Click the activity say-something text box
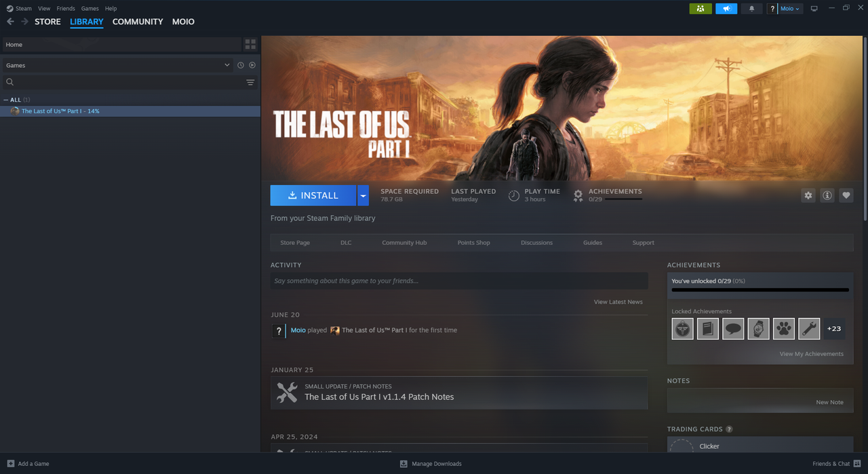The image size is (868, 474). [x=459, y=281]
